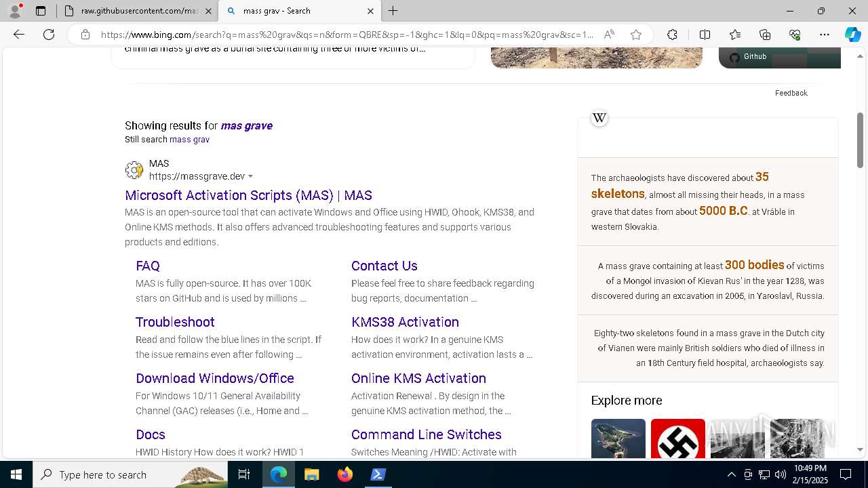Click the MAS site favicon
868x488 pixels.
point(134,170)
